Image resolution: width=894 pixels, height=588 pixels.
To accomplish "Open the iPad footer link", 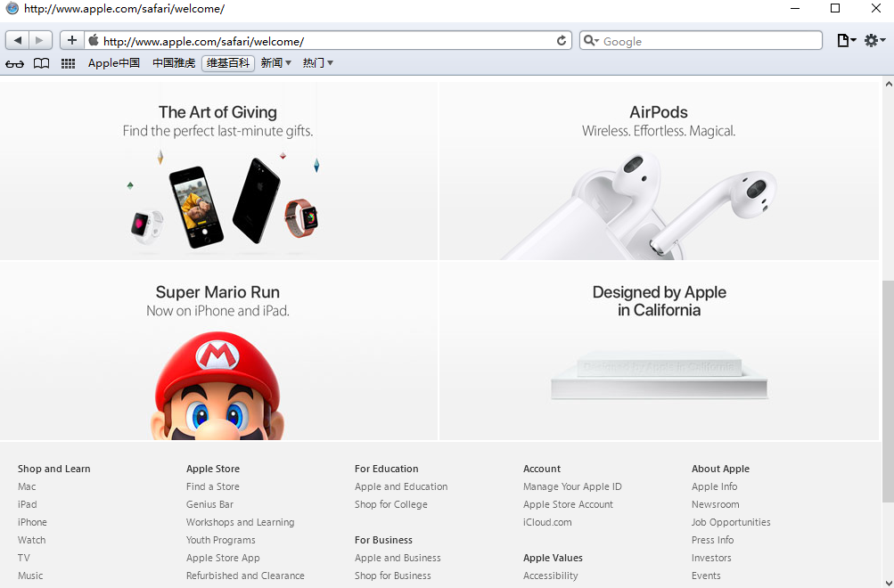I will tap(28, 504).
